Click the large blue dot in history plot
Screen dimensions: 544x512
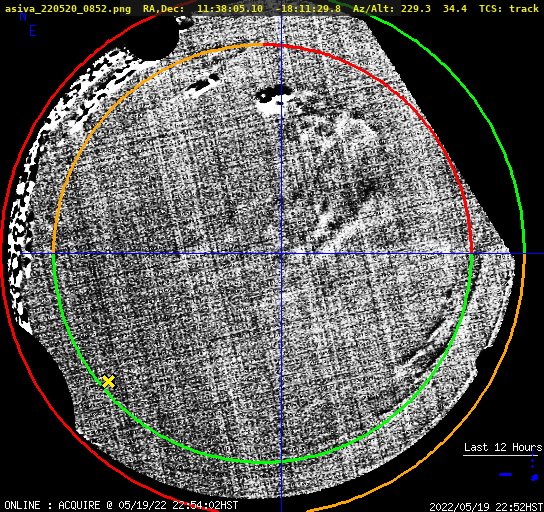coord(535,477)
